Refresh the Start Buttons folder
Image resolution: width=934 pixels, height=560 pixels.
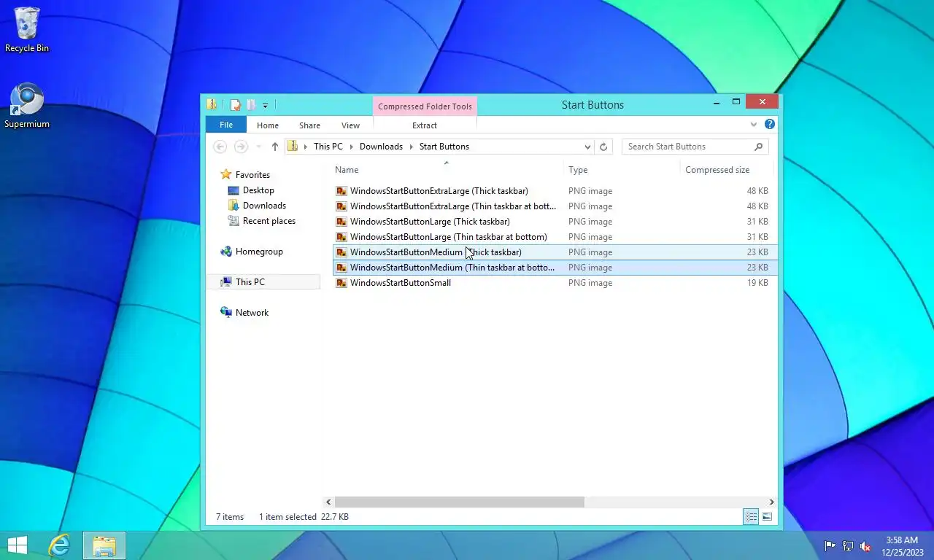(x=603, y=147)
